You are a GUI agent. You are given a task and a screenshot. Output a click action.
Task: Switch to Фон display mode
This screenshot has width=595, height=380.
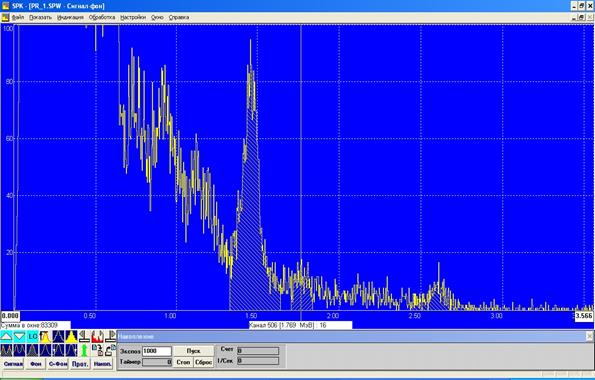coord(35,364)
